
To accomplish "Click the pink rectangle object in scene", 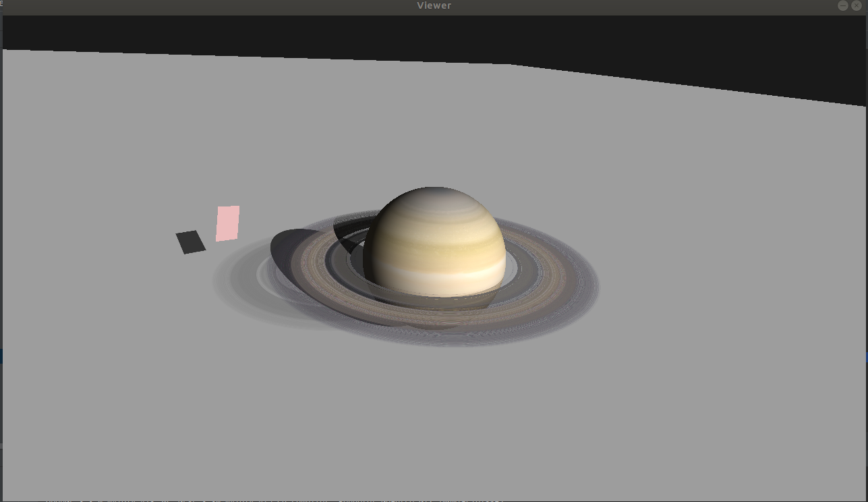I will click(x=227, y=223).
